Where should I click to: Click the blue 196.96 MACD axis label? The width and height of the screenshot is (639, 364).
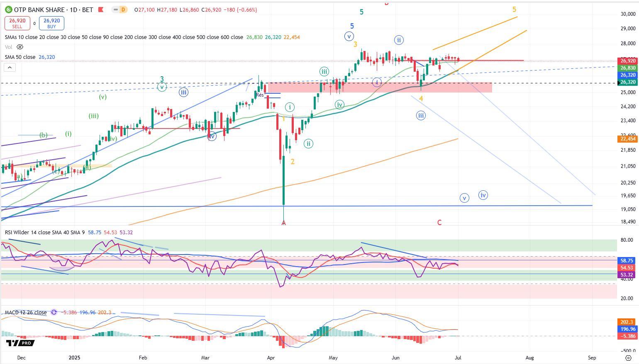[627, 329]
